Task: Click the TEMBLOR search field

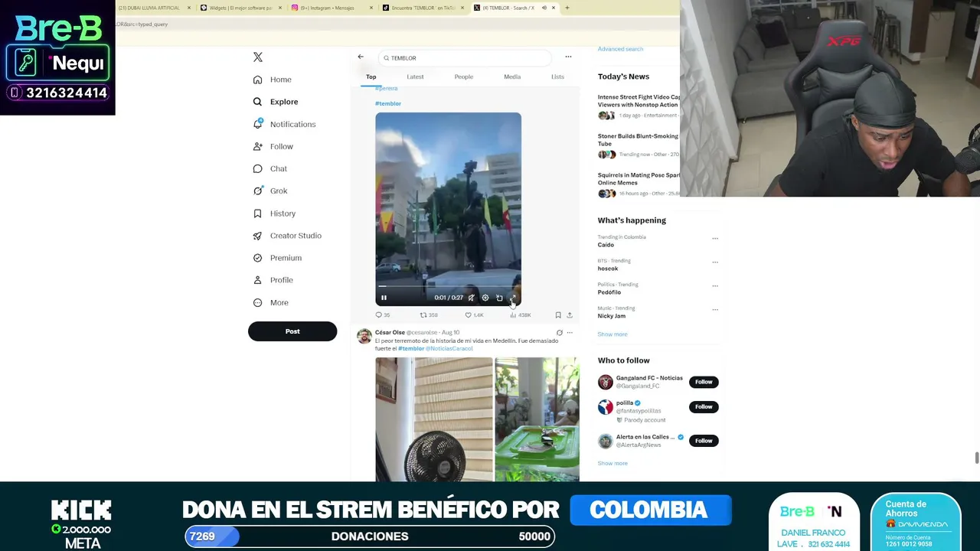Action: pyautogui.click(x=465, y=58)
